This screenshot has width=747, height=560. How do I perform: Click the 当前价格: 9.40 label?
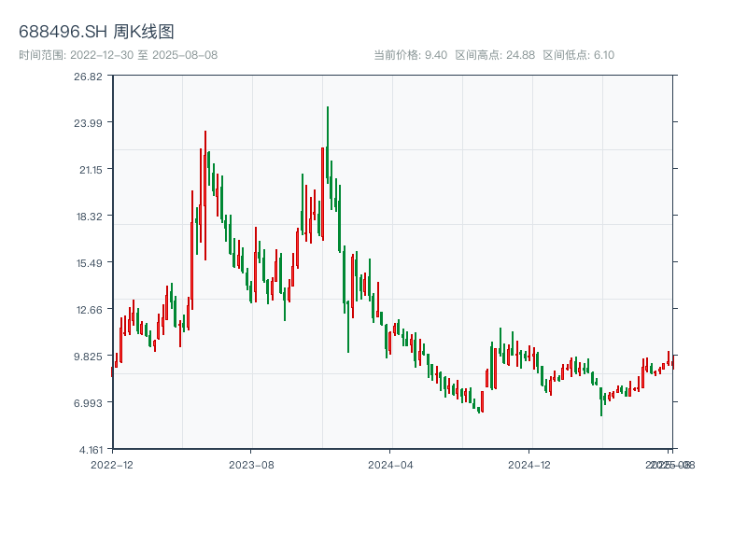coord(410,55)
